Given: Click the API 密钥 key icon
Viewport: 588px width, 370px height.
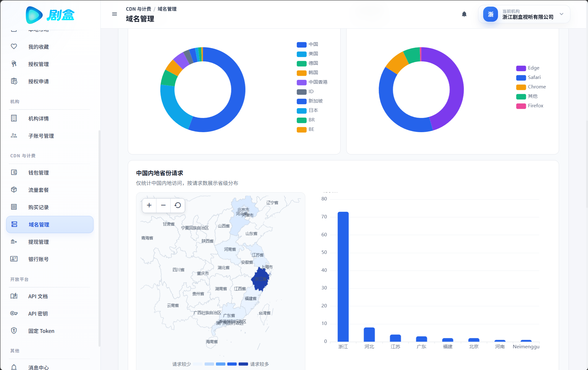Looking at the screenshot, I should pos(14,313).
